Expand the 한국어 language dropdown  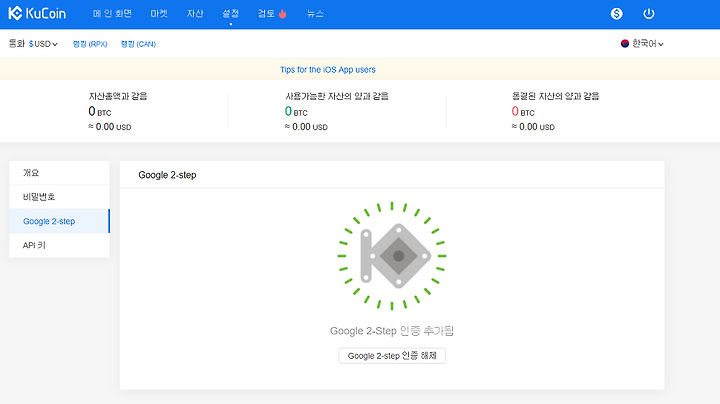[x=647, y=44]
